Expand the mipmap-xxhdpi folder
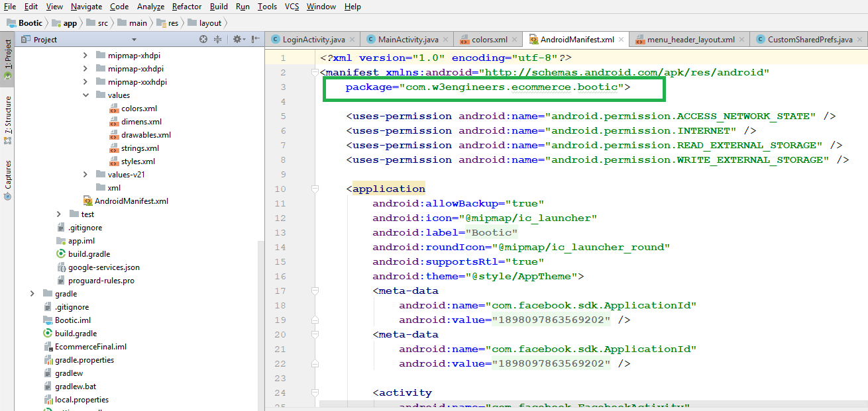The width and height of the screenshot is (868, 411). point(85,69)
